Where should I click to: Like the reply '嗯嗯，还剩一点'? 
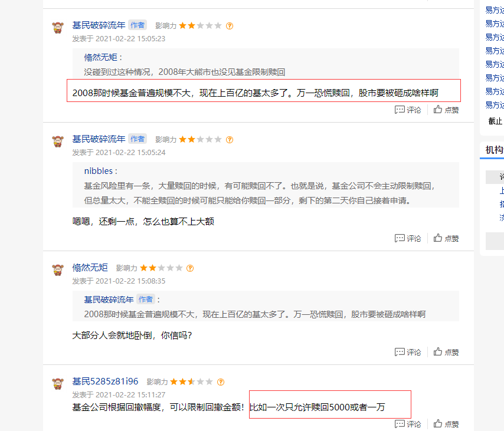[446, 238]
